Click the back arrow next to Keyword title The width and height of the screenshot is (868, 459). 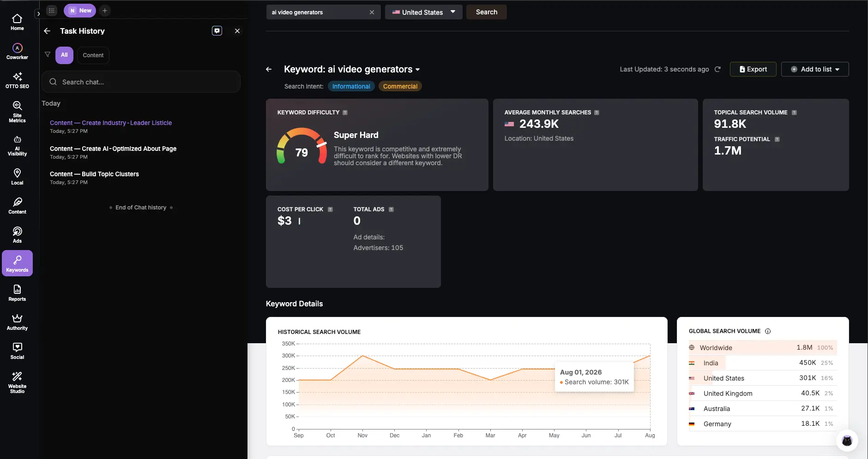[x=269, y=69]
